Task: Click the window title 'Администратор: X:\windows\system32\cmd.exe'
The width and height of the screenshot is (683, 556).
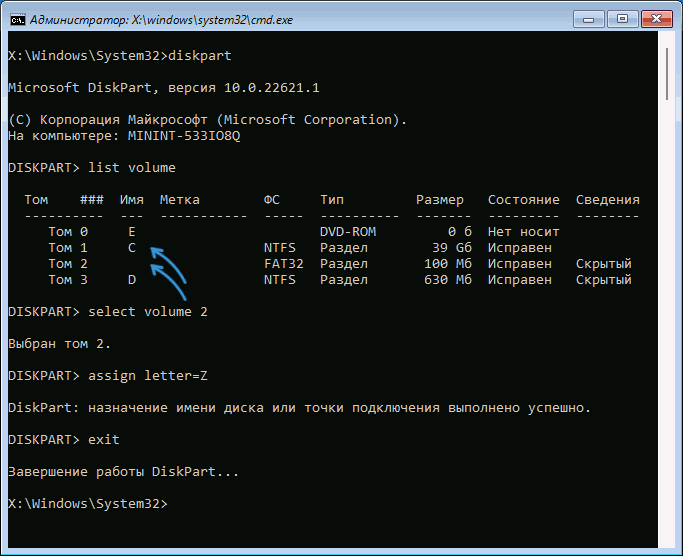Action: tap(162, 20)
